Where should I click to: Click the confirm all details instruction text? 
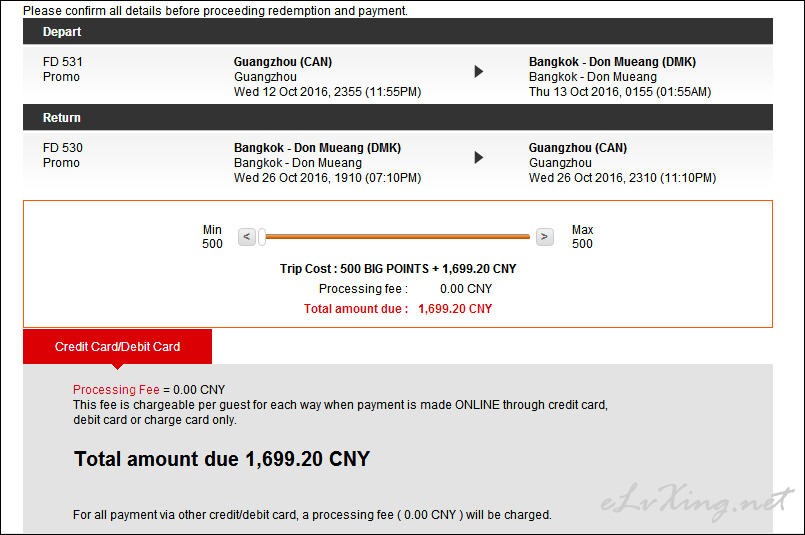(x=216, y=11)
